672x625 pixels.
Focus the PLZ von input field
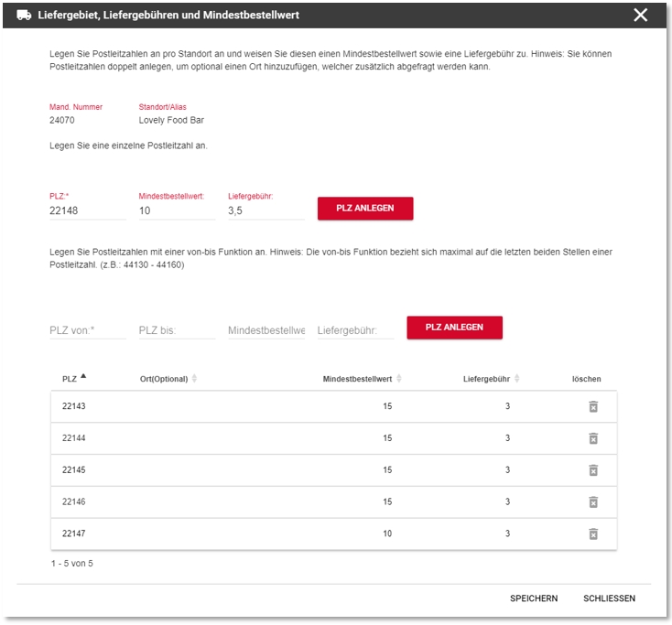pos(88,330)
